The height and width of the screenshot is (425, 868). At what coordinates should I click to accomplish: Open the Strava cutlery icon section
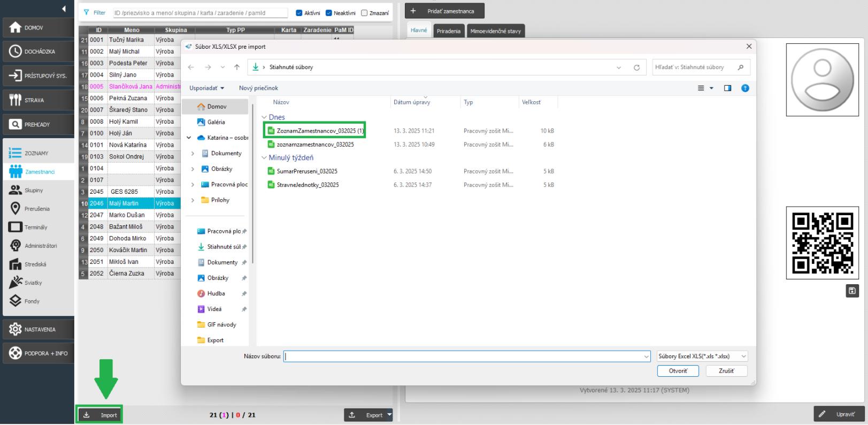[16, 100]
